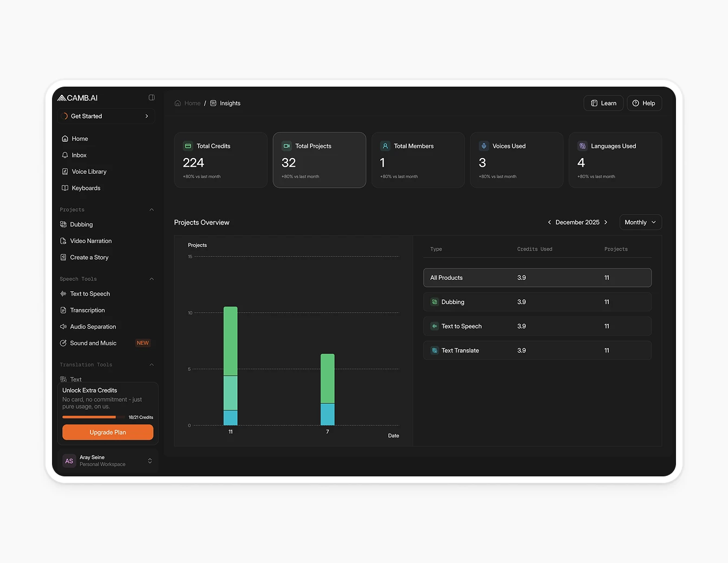Select the Audio Separation tool
Screen dimensions: 728x563
tap(93, 326)
